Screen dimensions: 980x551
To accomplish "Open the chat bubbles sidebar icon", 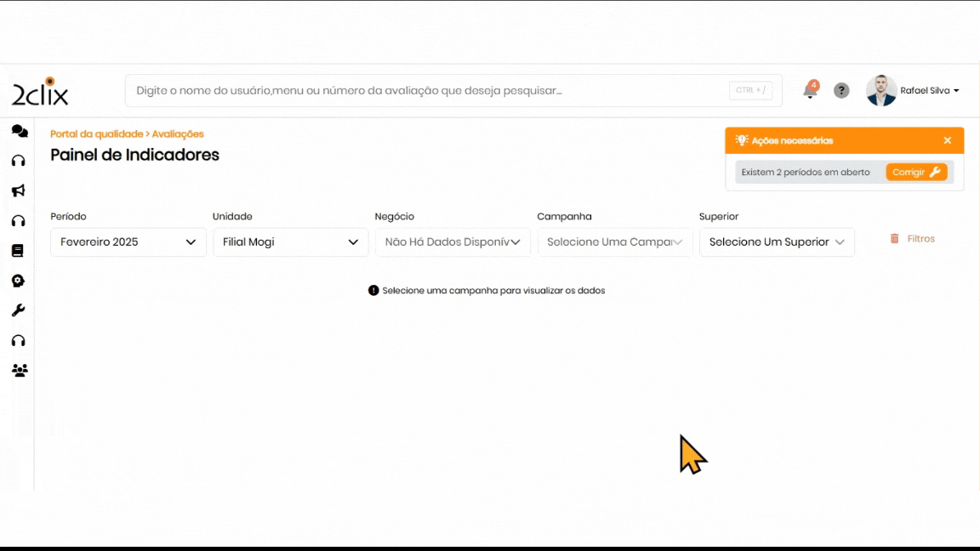I will [19, 131].
